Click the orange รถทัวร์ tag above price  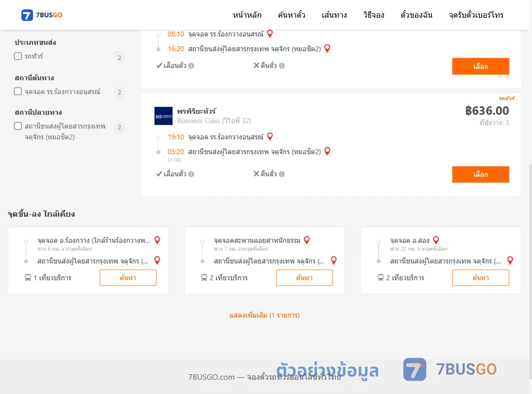506,98
